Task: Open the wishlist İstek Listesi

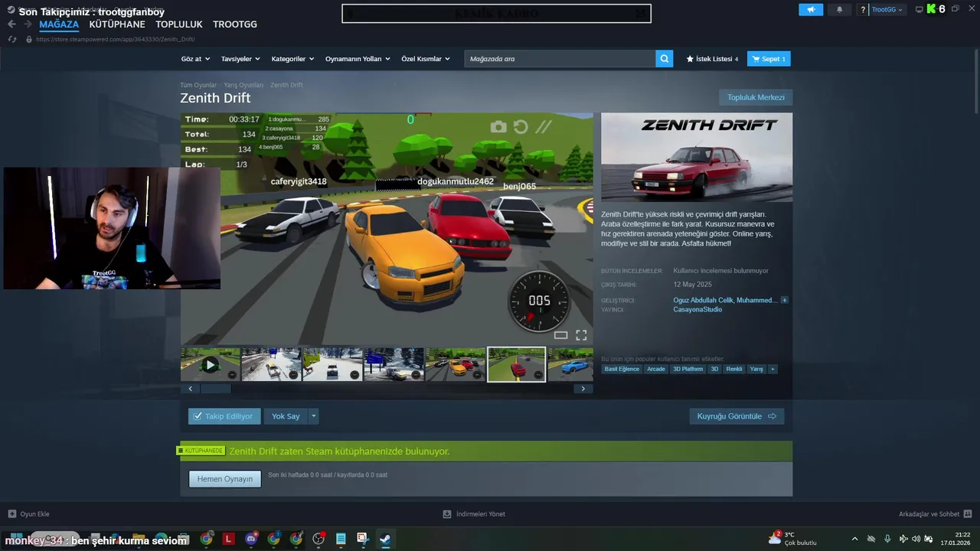Action: tap(712, 59)
